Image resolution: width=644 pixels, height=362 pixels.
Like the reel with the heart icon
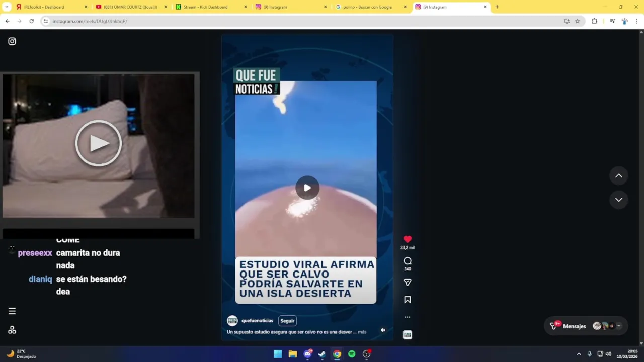pyautogui.click(x=408, y=239)
